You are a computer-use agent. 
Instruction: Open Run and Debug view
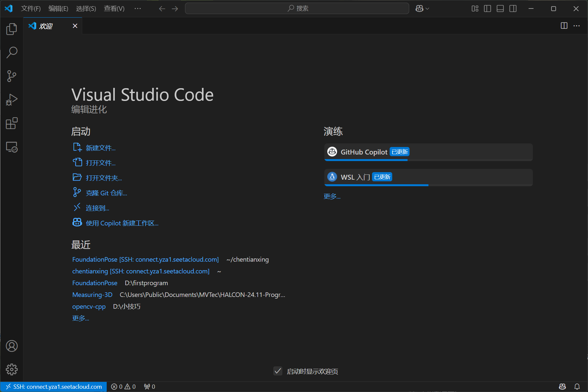coord(12,100)
